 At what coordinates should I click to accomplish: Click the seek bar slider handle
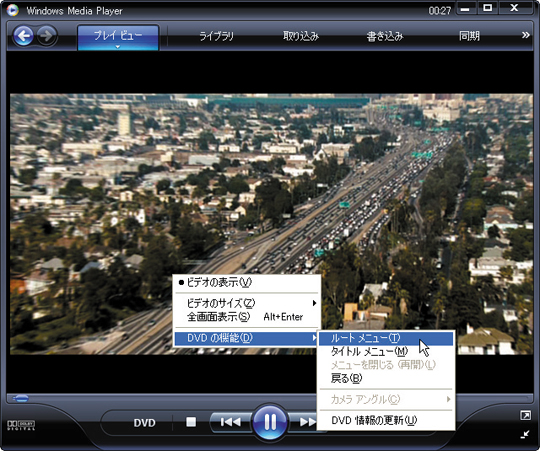click(x=21, y=399)
